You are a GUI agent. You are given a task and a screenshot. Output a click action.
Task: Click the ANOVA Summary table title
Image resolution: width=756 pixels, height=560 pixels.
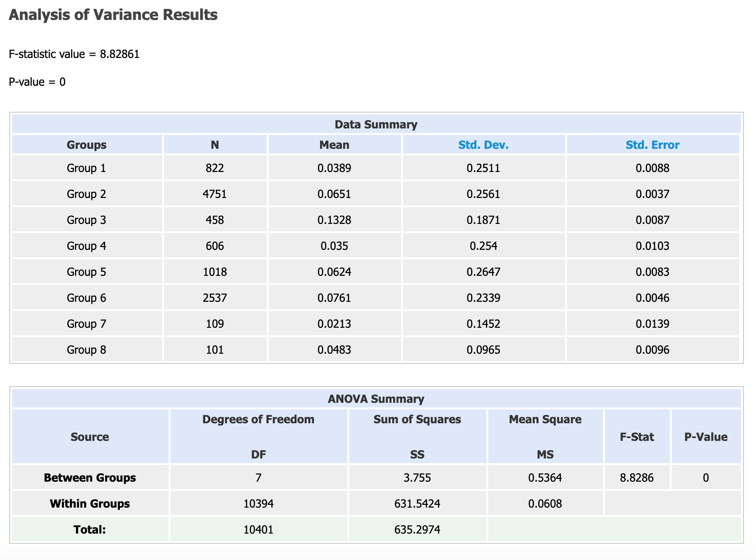[376, 399]
